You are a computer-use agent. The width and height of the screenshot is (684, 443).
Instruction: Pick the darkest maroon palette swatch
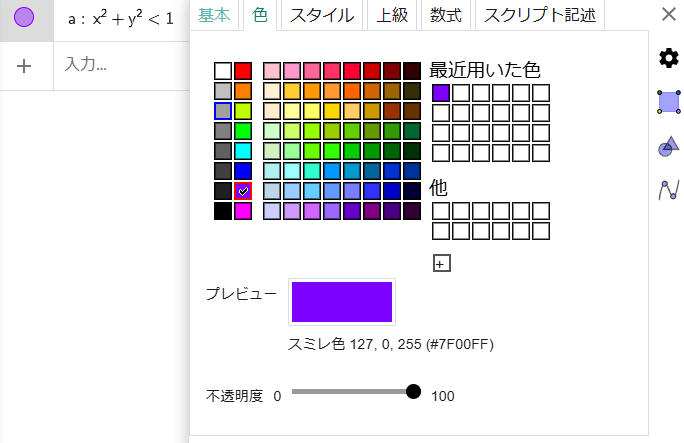pyautogui.click(x=412, y=71)
